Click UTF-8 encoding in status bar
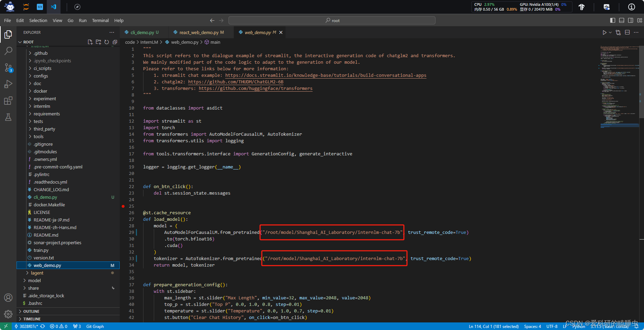Screen dimensions: 644x330 click(x=552, y=326)
